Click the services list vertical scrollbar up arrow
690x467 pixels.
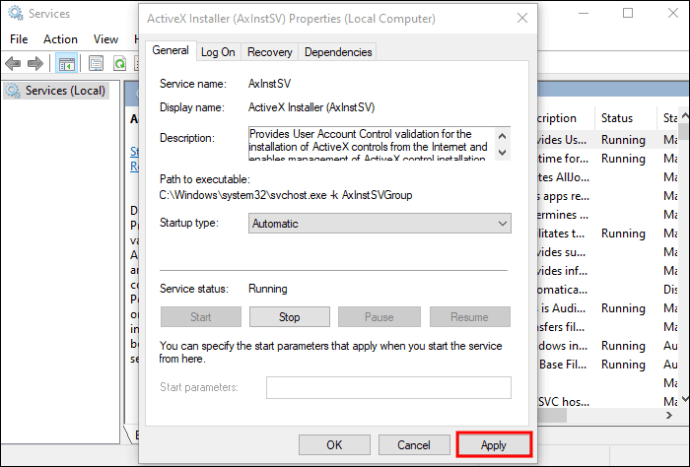pos(685,115)
